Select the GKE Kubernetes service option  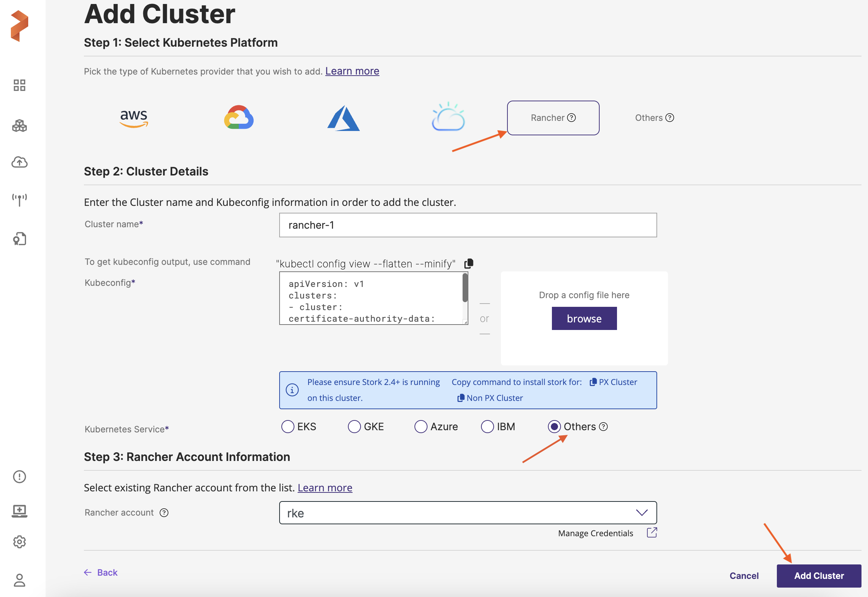click(x=354, y=427)
